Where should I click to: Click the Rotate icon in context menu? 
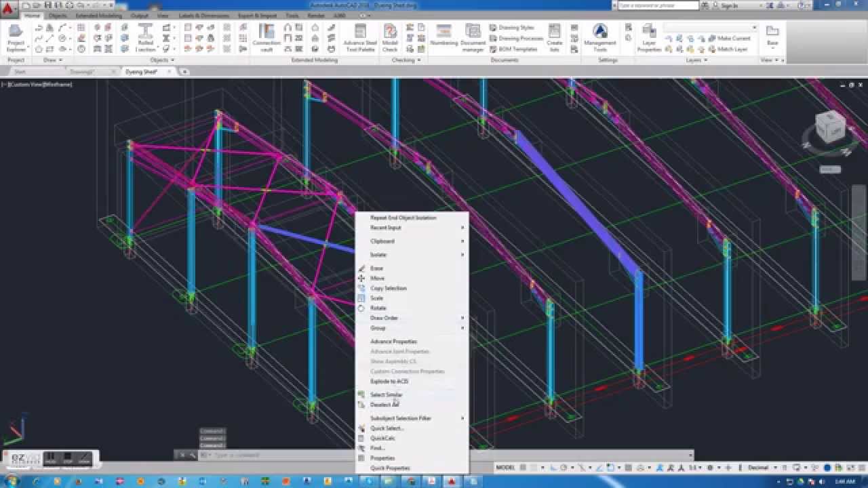point(361,308)
